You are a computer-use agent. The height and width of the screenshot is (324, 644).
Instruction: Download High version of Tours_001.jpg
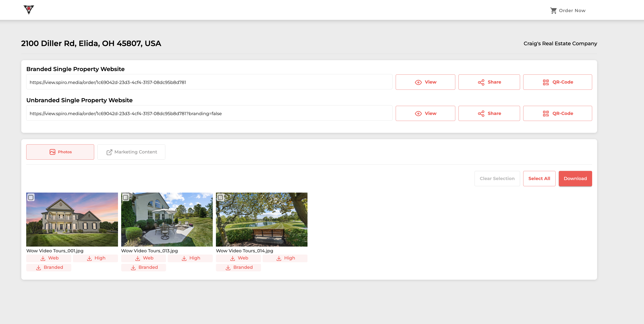[96, 258]
